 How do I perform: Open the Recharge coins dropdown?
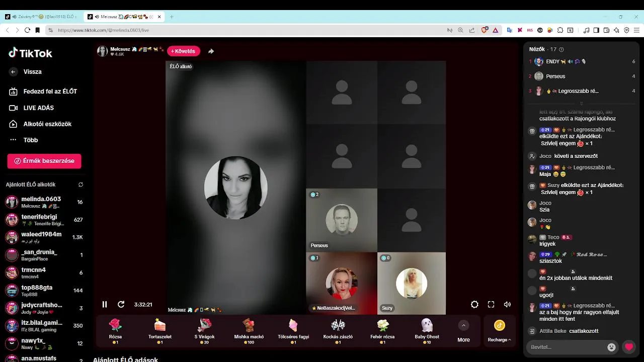[x=499, y=331]
